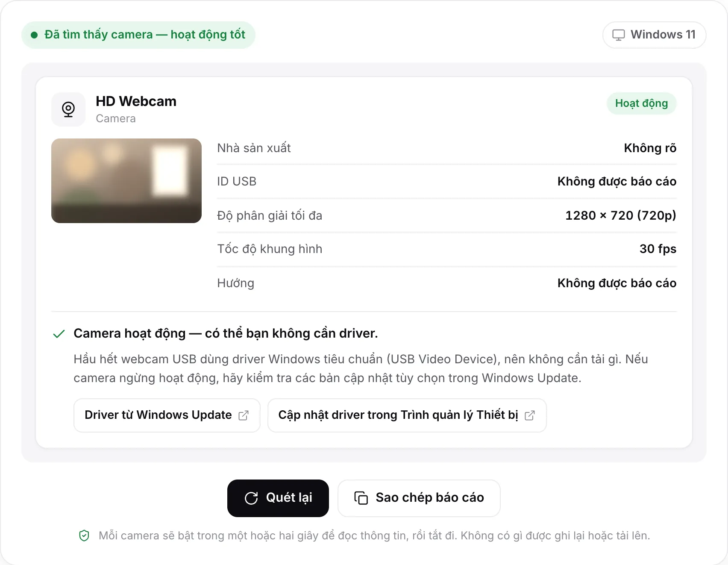Click the Đã tìm thấy camera status pill

tap(138, 35)
